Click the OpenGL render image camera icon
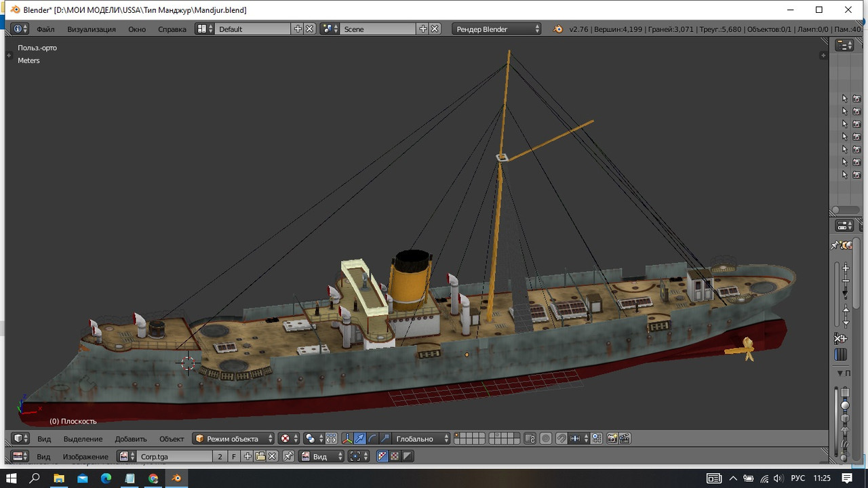Screen dimensions: 868x488 [x=612, y=439]
